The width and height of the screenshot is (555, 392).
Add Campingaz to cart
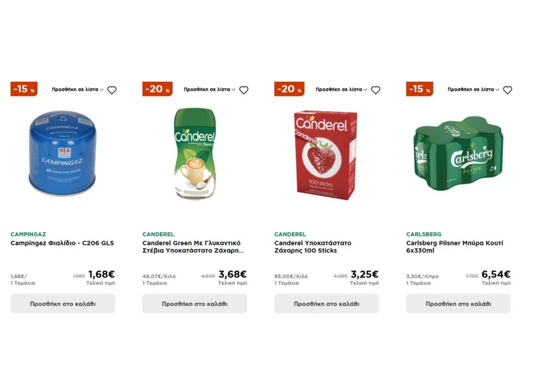pyautogui.click(x=63, y=304)
